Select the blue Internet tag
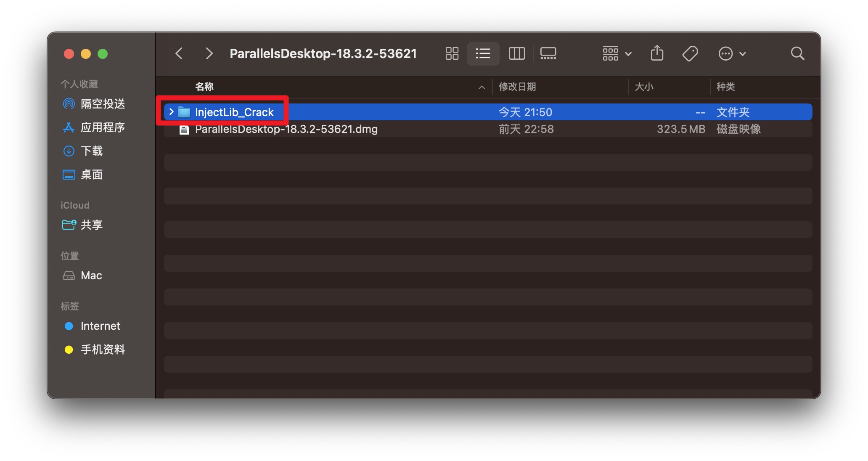 [100, 326]
